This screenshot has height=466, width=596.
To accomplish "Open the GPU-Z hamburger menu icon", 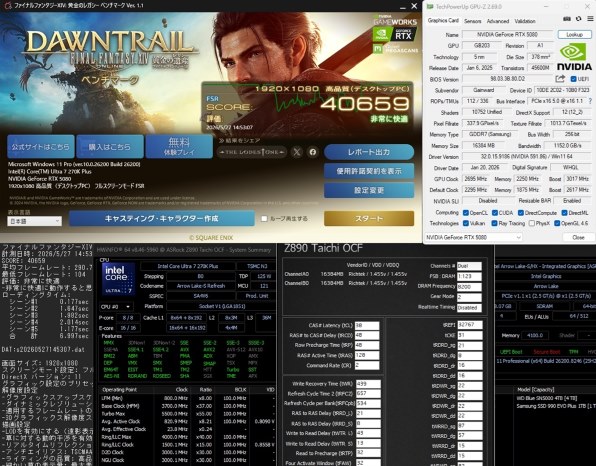I will [x=590, y=19].
